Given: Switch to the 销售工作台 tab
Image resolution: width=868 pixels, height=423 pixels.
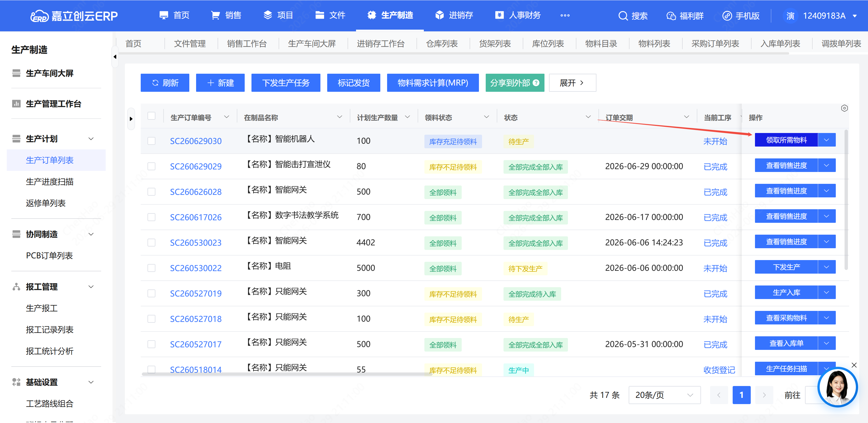Looking at the screenshot, I should pyautogui.click(x=247, y=44).
